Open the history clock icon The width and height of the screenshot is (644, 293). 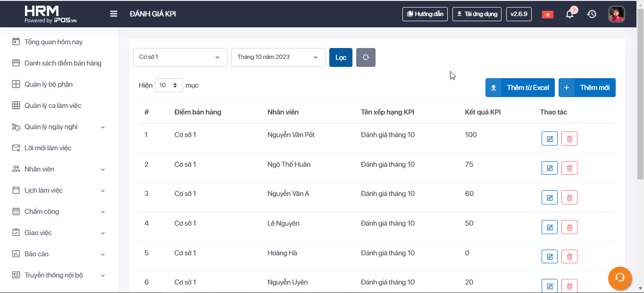(x=592, y=14)
